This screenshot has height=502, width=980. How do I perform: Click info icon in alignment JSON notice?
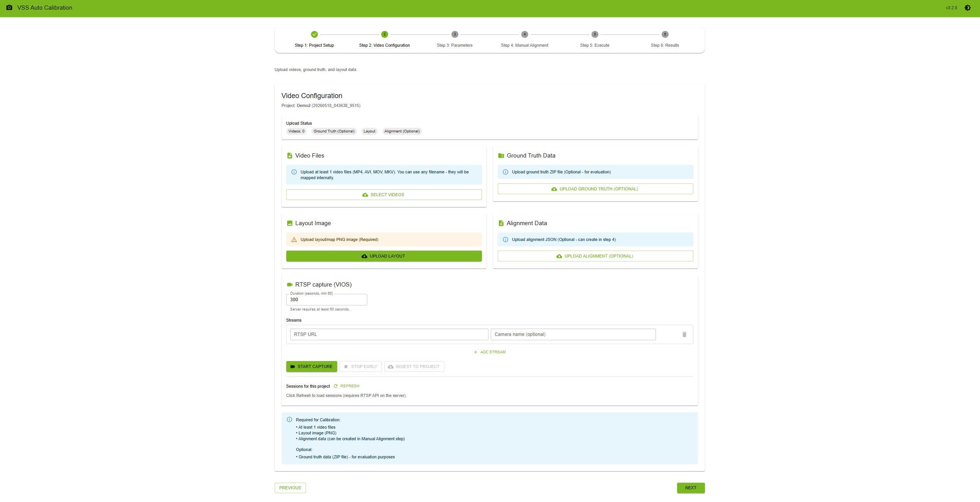pyautogui.click(x=505, y=240)
